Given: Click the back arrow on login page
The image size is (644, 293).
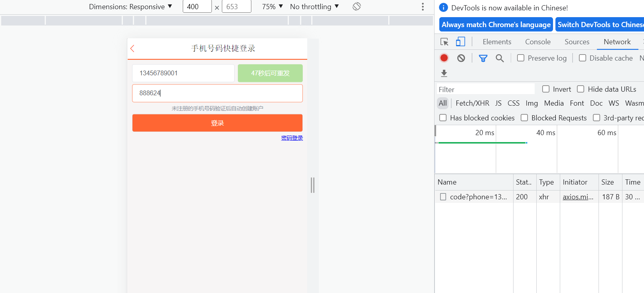Looking at the screenshot, I should pos(132,48).
